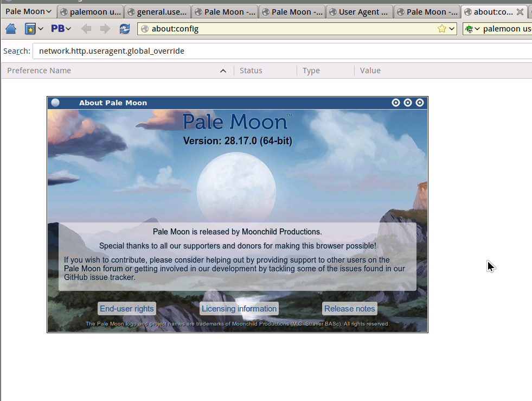532x401 pixels.
Task: Click the PB private browsing icon
Action: point(57,29)
